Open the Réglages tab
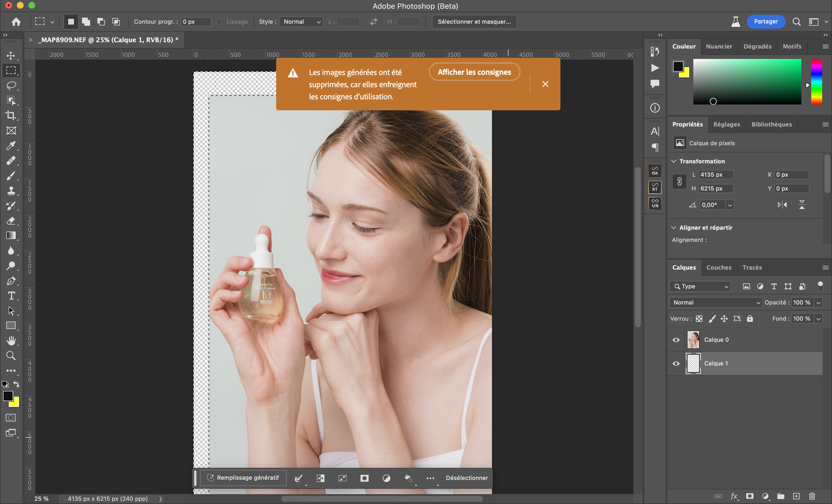This screenshot has width=832, height=504. [x=726, y=124]
